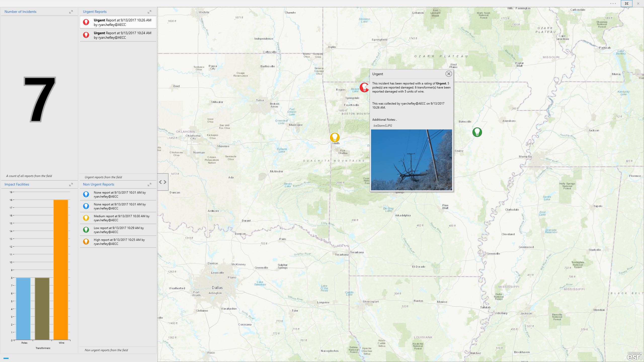Screen dimensions: 644x362
Task: Expand the Number of Incidents panel
Action: tap(71, 12)
